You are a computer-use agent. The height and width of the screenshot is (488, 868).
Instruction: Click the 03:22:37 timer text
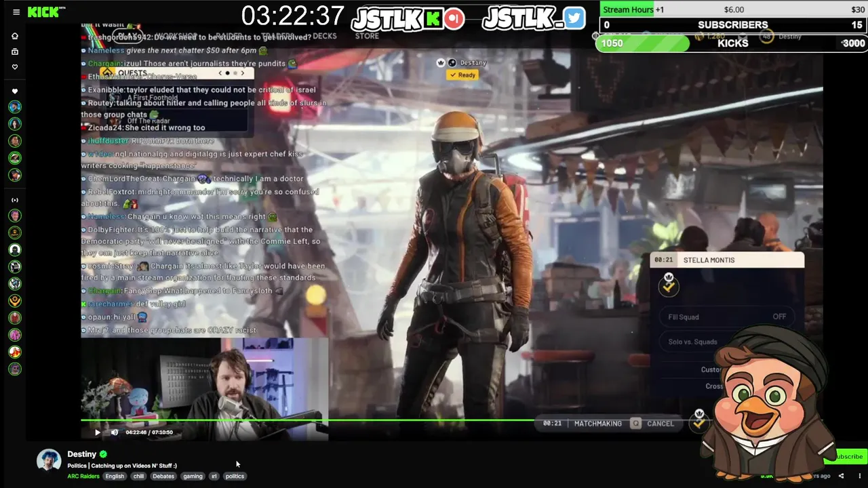click(292, 17)
